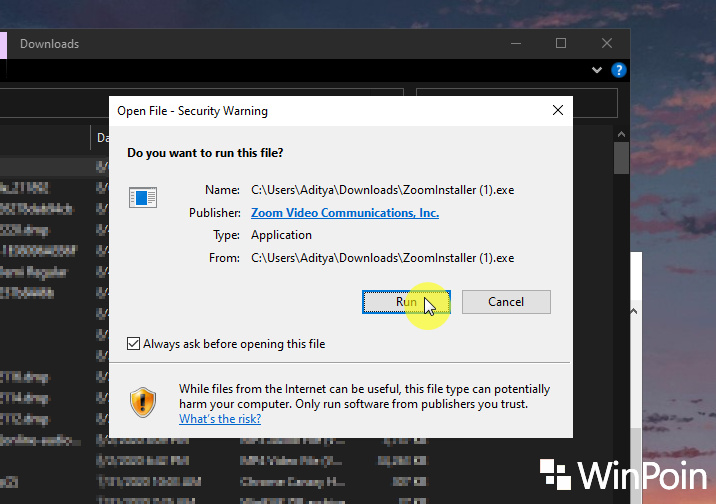Expand the ribbon chevron in Downloads window
This screenshot has height=504, width=716.
pos(596,70)
